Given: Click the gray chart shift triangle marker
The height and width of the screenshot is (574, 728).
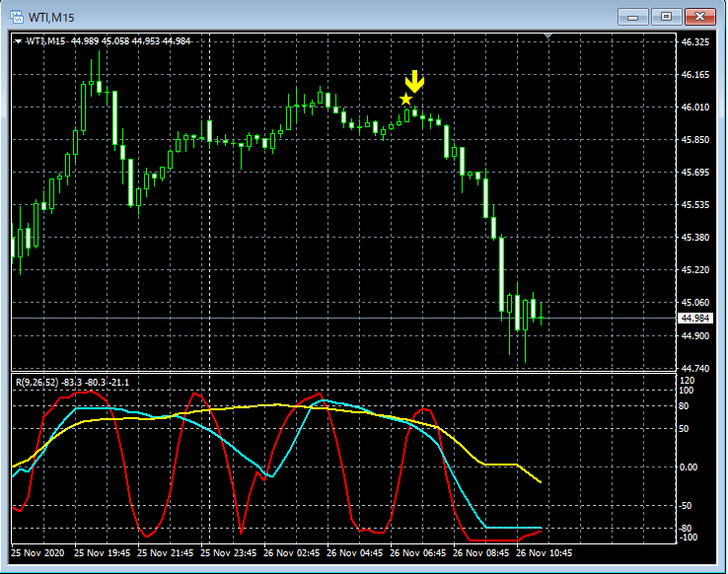Looking at the screenshot, I should pyautogui.click(x=549, y=37).
